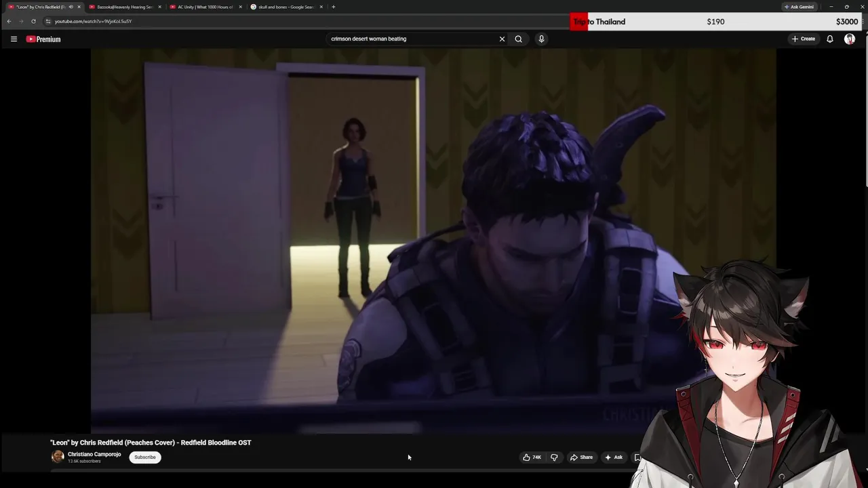Image resolution: width=868 pixels, height=488 pixels.
Task: Ask Gemini in the browser title bar
Action: [x=799, y=7]
